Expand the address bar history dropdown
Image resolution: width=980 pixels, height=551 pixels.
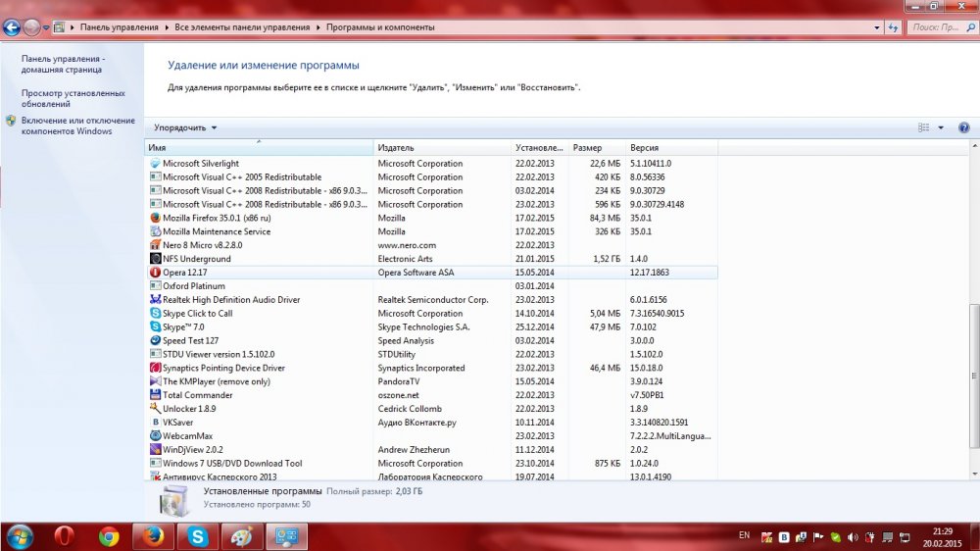[876, 27]
